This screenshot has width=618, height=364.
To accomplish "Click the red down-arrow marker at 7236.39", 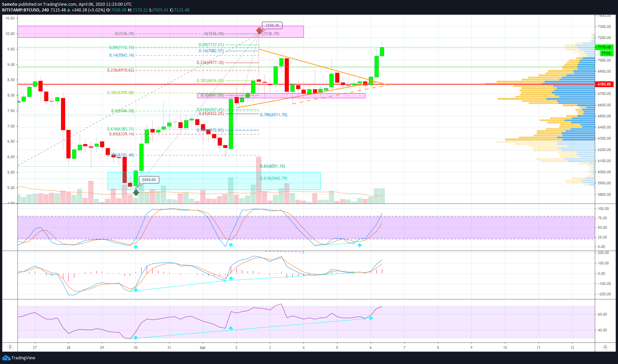I will point(259,31).
